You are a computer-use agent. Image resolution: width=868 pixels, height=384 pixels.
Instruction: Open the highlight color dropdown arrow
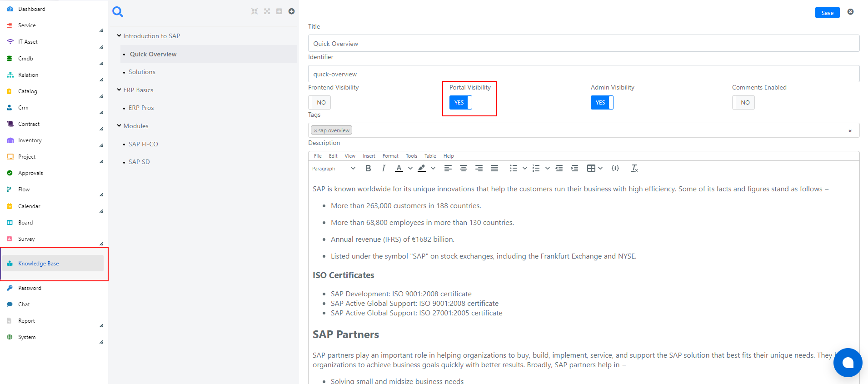[x=433, y=168]
